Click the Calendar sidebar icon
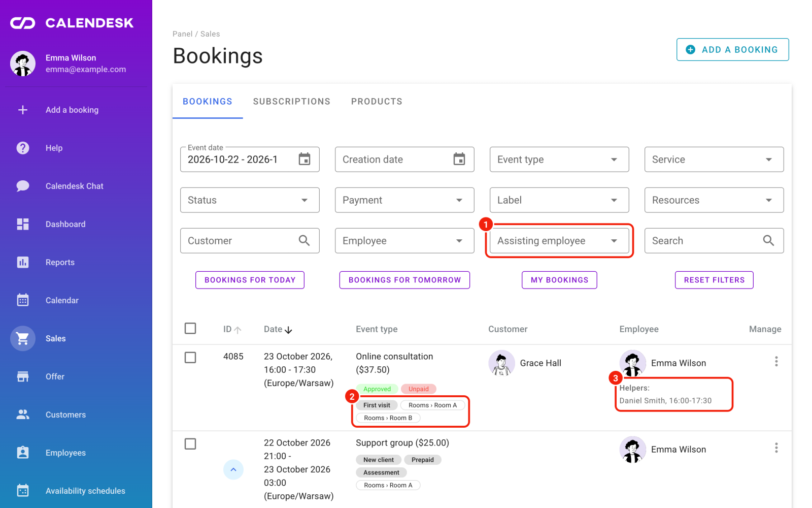 click(23, 300)
